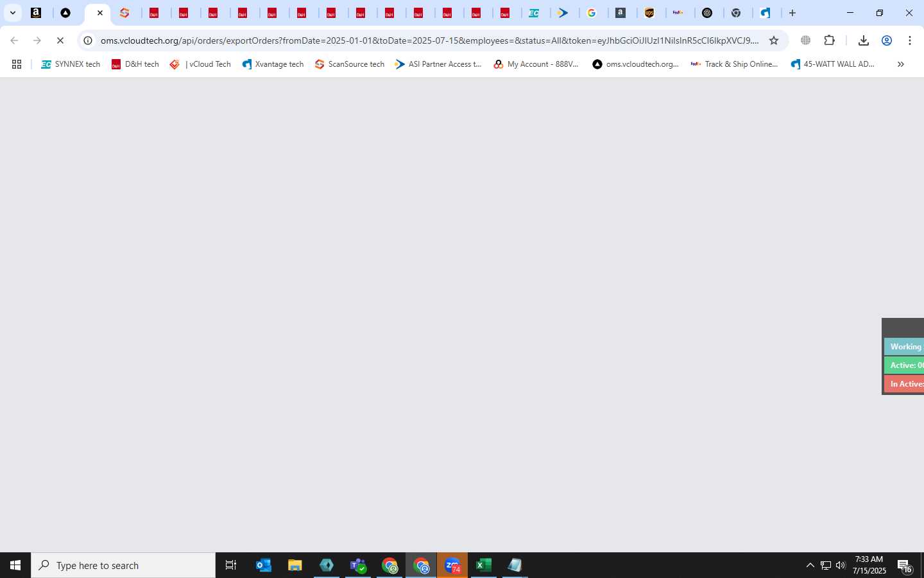Open a new browser tab
The width and height of the screenshot is (924, 578).
[x=792, y=13]
